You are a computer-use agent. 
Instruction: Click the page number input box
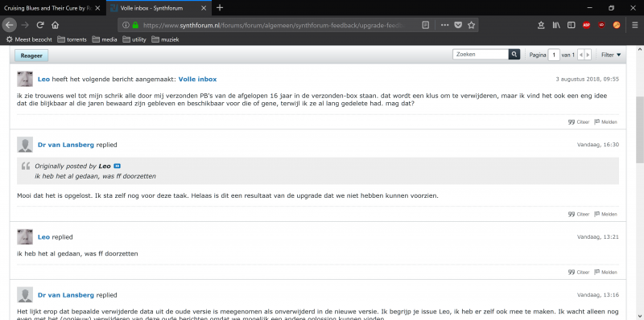(554, 55)
